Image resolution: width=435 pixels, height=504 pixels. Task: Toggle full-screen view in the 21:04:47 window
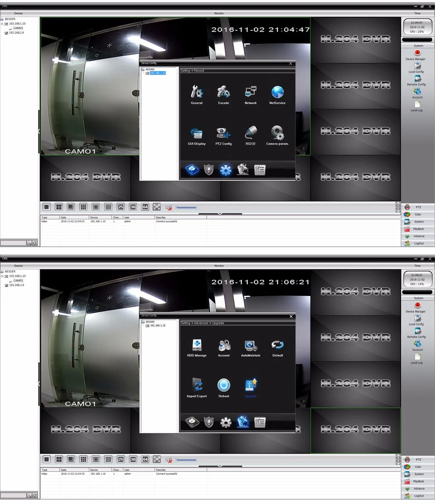tap(157, 207)
